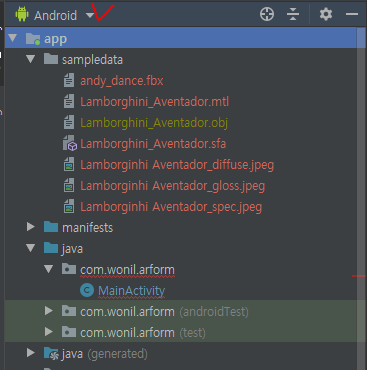Expand com.wonil.arform (androidTest) package
Image resolution: width=367 pixels, height=370 pixels.
49,311
